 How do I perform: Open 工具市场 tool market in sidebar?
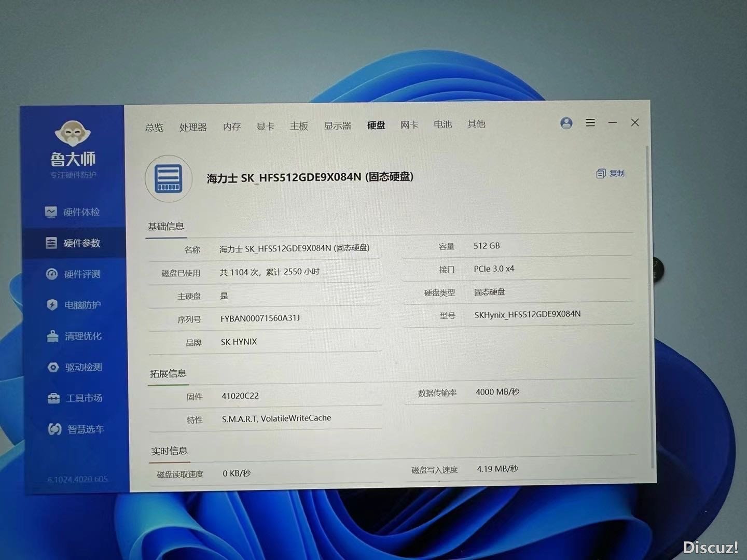[x=75, y=398]
